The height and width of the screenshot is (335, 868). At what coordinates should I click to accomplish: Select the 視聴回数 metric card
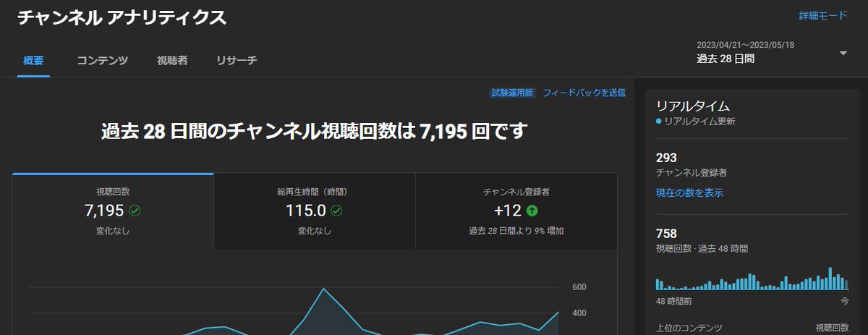point(113,211)
